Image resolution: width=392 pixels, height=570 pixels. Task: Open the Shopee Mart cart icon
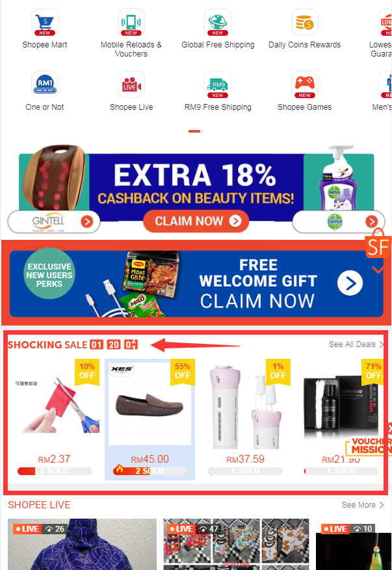click(x=45, y=23)
